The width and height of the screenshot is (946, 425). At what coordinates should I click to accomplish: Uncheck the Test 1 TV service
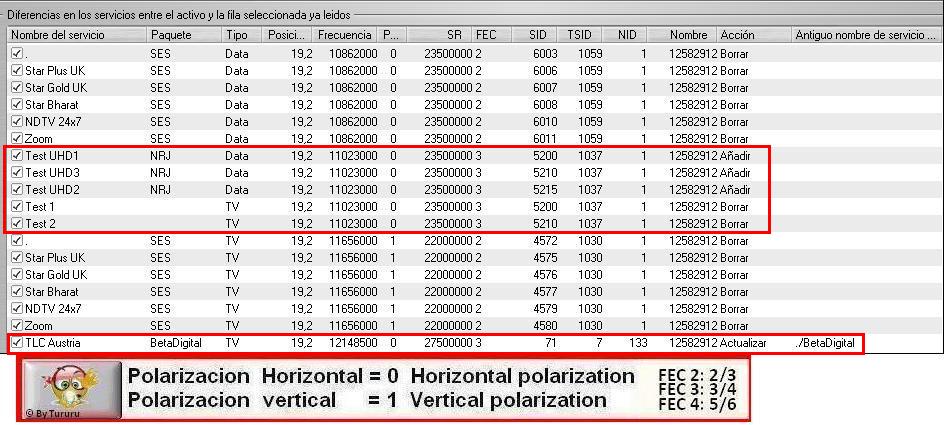point(17,206)
